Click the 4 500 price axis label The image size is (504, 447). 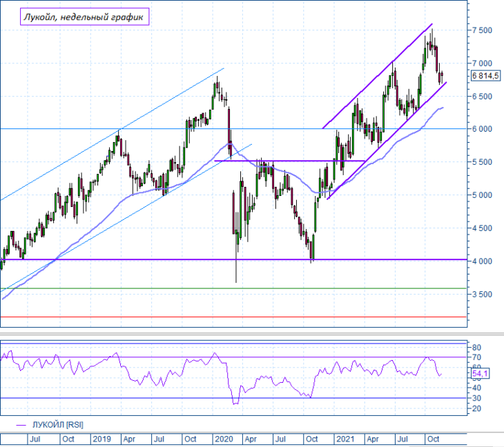pyautogui.click(x=482, y=228)
